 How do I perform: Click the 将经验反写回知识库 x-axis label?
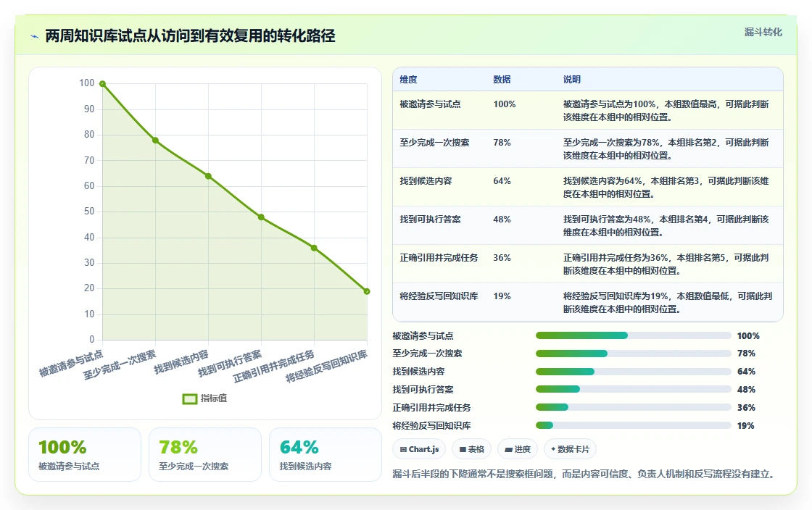coord(326,366)
